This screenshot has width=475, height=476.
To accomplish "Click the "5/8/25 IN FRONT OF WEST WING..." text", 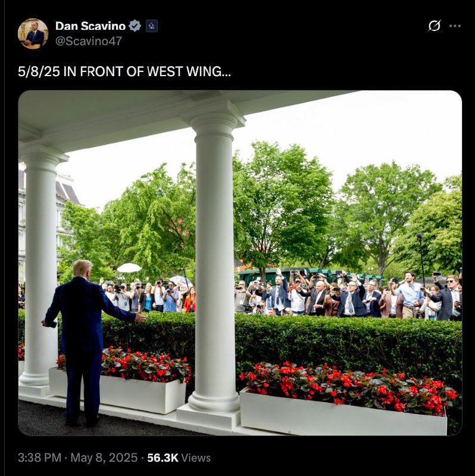I will (x=124, y=71).
